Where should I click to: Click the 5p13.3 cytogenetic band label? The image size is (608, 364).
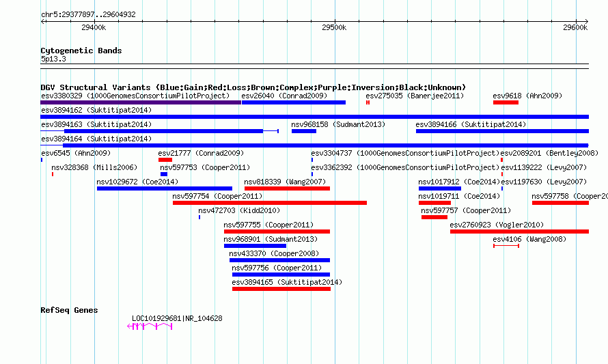53,59
